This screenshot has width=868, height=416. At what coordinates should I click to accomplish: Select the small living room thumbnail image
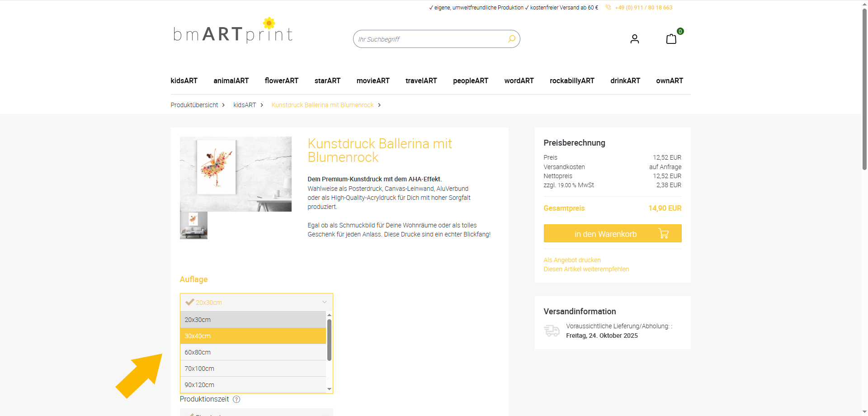[x=193, y=225]
